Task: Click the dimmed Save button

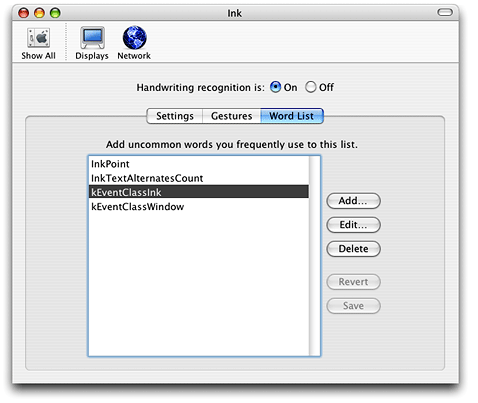Action: (353, 306)
